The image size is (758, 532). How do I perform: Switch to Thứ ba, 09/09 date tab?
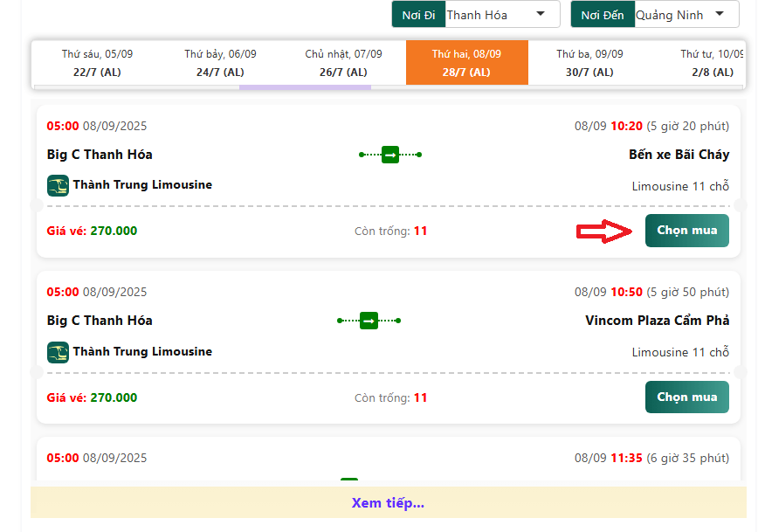point(589,63)
